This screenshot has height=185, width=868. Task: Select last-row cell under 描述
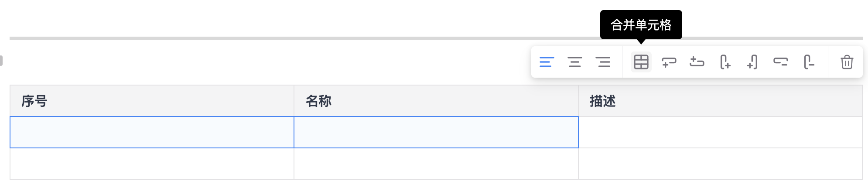coord(720,164)
